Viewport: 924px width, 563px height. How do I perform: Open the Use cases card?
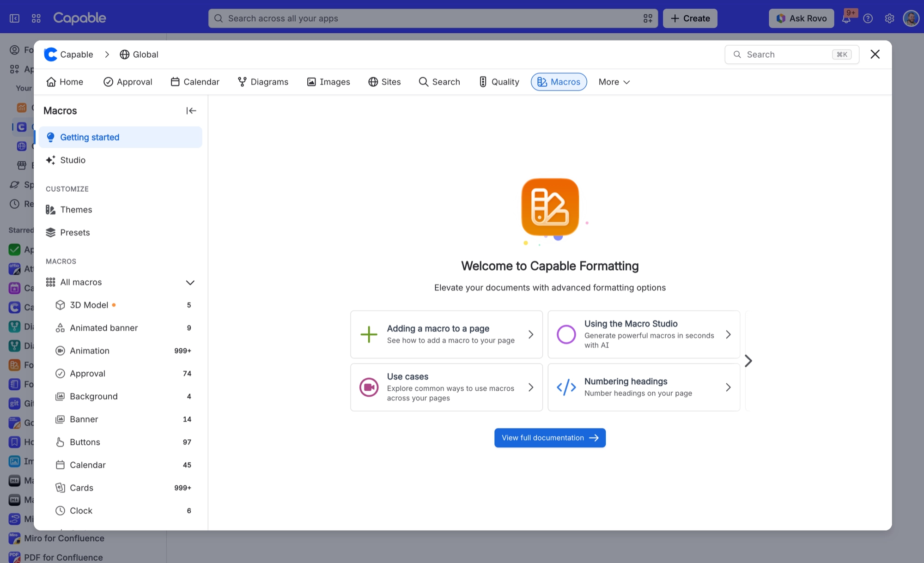446,387
